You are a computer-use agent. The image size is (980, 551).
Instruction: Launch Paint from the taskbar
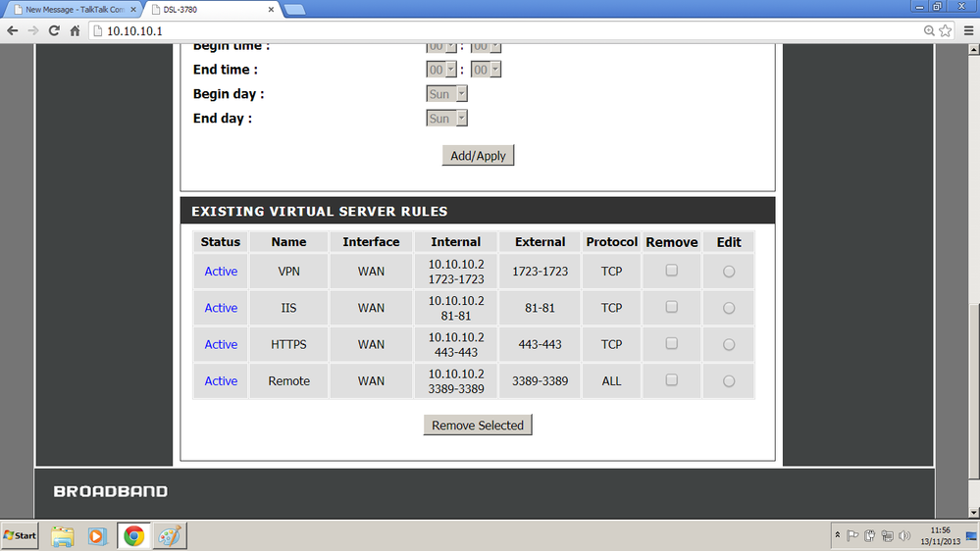[170, 536]
